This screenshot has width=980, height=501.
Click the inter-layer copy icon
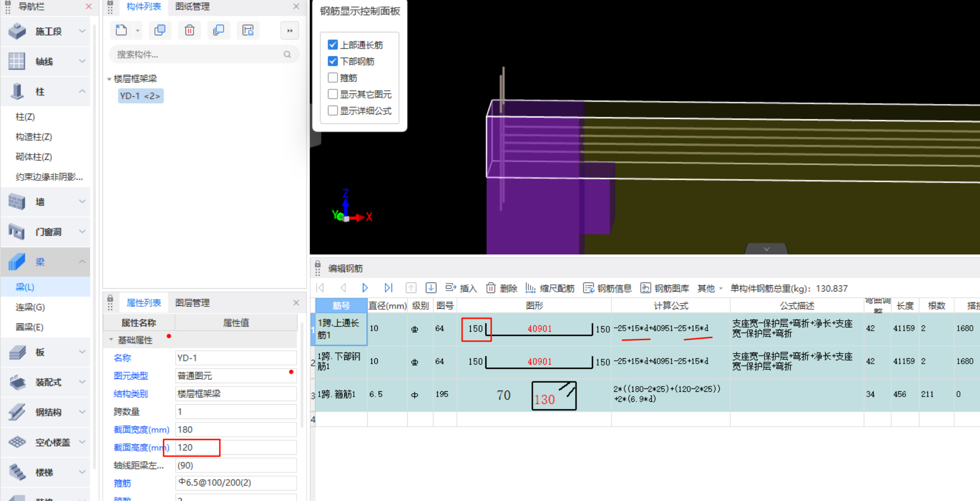[218, 31]
